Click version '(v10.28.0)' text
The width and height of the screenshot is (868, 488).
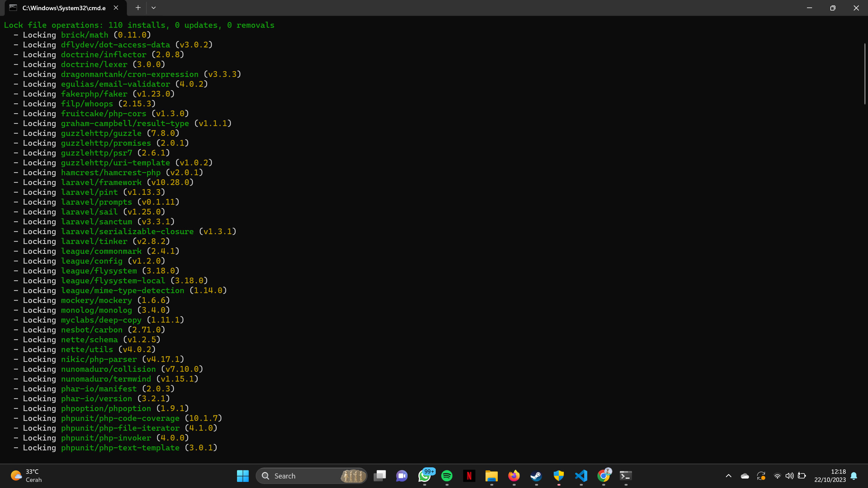click(170, 182)
